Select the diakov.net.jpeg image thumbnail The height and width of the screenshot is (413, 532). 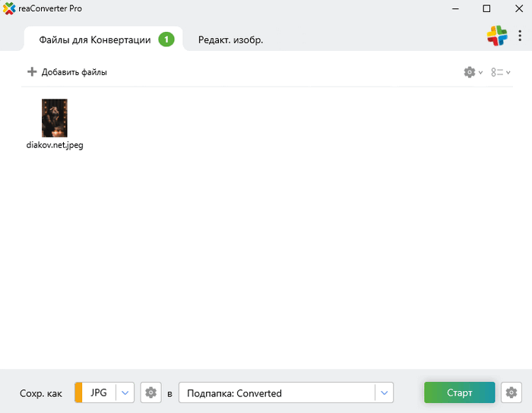click(x=55, y=118)
